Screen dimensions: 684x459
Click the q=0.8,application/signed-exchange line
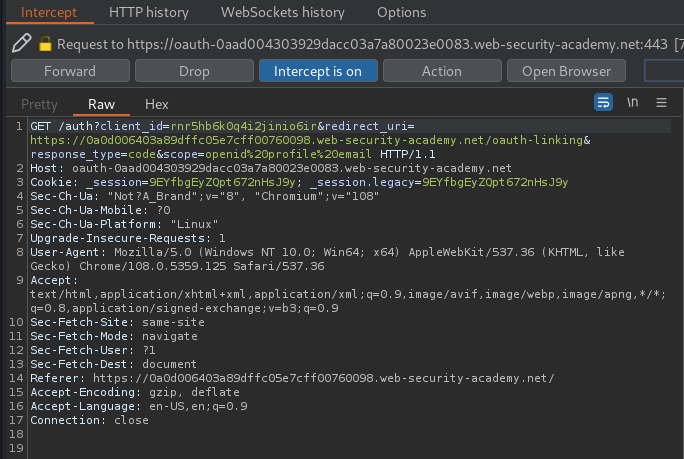[184, 308]
